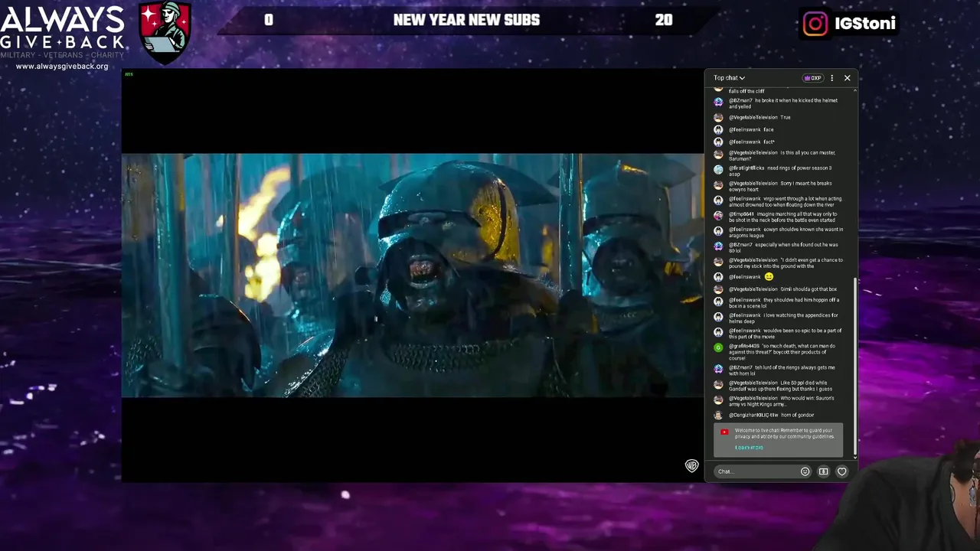
Task: Click the movie video frame
Action: point(413,275)
